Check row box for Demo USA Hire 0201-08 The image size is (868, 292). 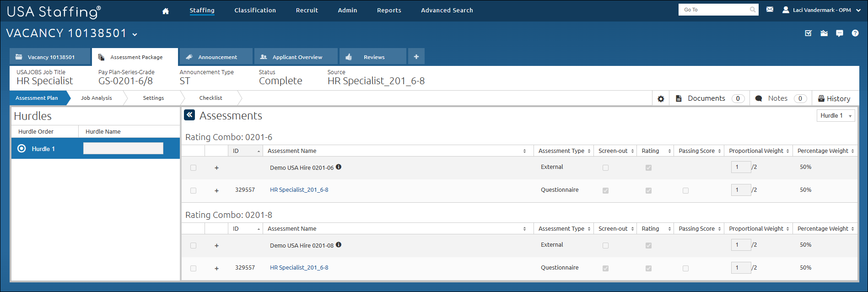click(x=193, y=246)
